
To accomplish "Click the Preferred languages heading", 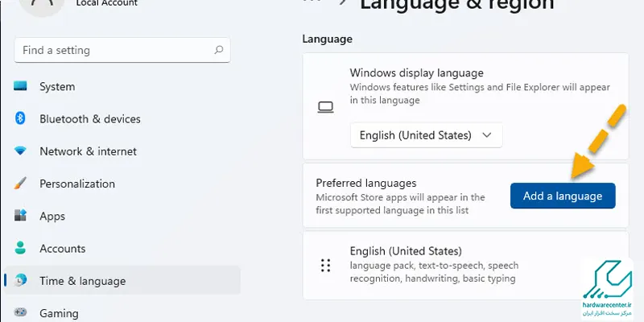I will coord(366,183).
